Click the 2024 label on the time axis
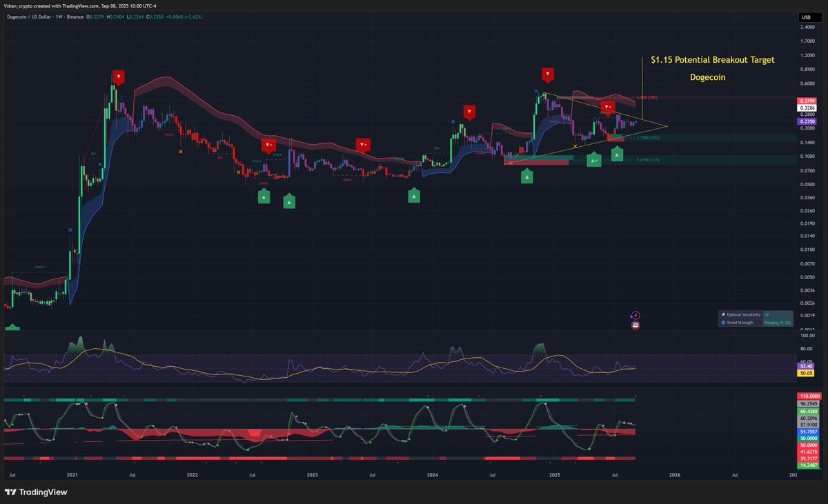The height and width of the screenshot is (504, 828). point(433,475)
